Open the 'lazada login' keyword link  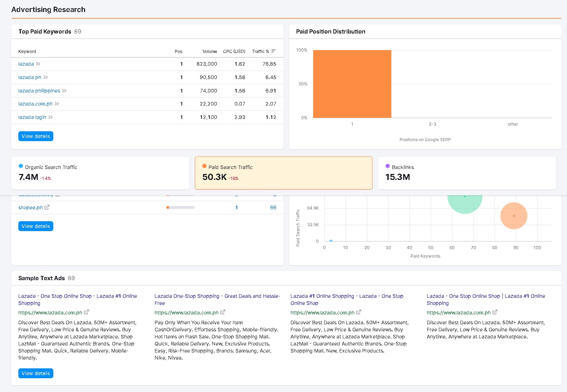32,117
